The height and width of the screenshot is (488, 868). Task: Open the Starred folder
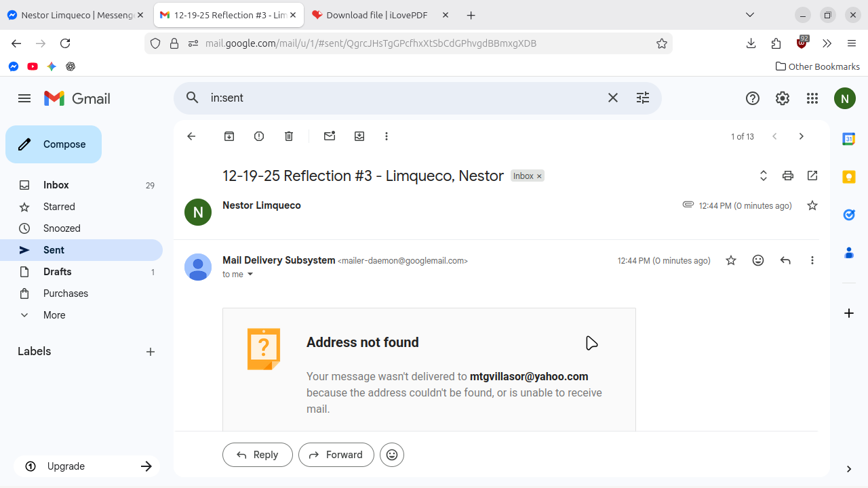tap(81, 207)
